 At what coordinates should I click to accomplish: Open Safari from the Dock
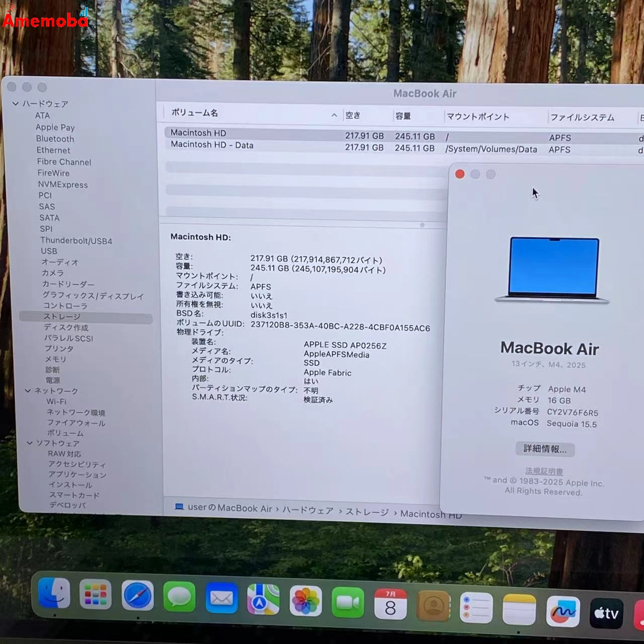[x=137, y=599]
